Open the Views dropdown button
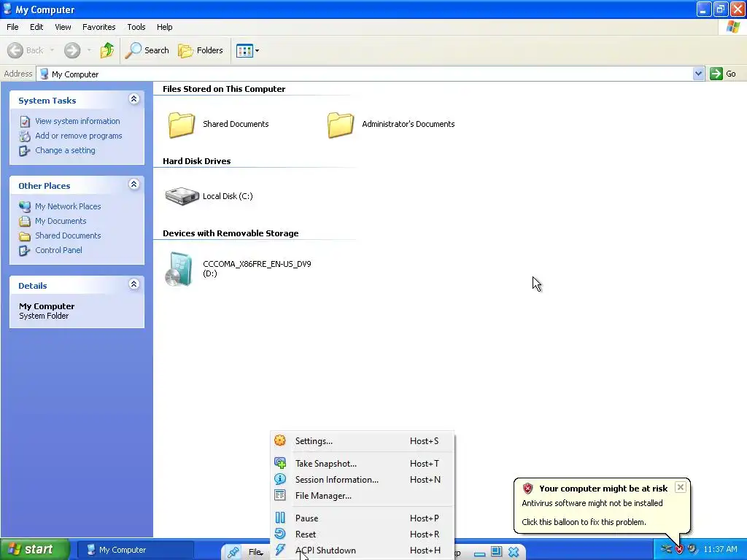This screenshot has width=747, height=560. (x=248, y=50)
